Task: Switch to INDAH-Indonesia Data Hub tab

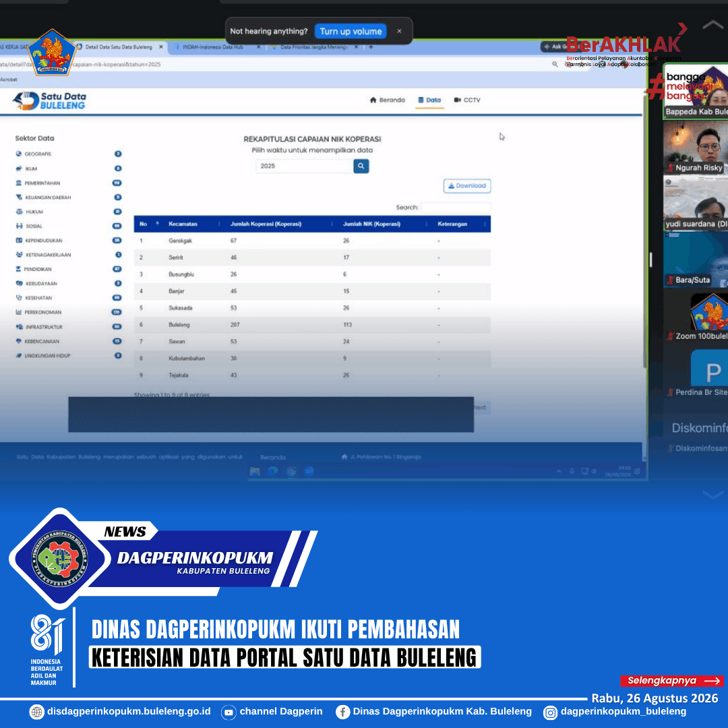Action: (212, 47)
